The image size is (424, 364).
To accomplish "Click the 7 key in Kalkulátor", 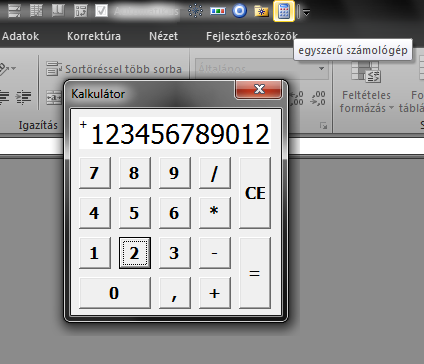I will coord(95,173).
